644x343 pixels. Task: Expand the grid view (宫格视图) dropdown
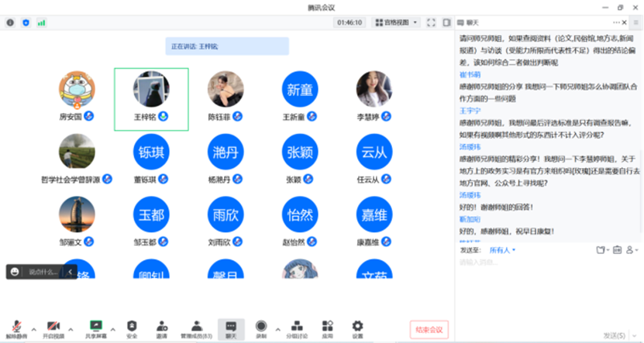pyautogui.click(x=395, y=22)
